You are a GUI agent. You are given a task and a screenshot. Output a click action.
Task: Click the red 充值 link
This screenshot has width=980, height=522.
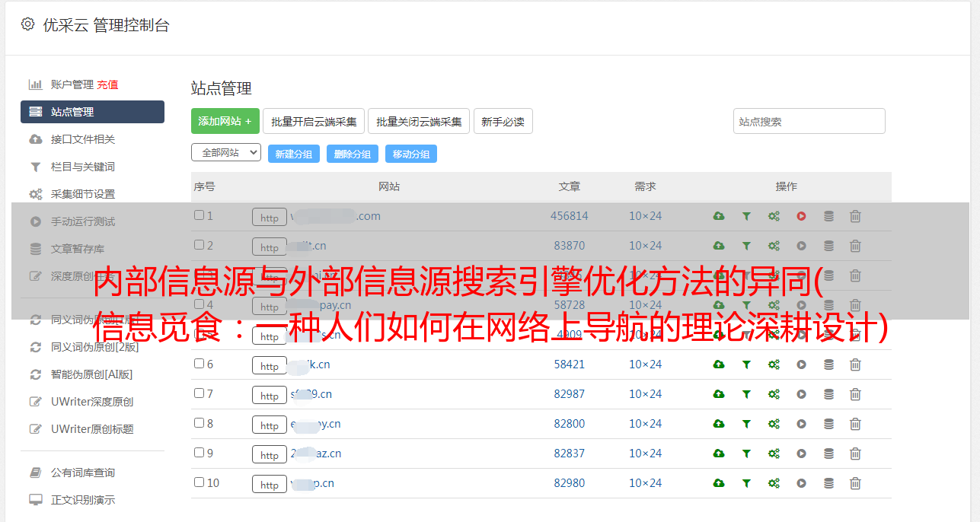click(x=107, y=84)
